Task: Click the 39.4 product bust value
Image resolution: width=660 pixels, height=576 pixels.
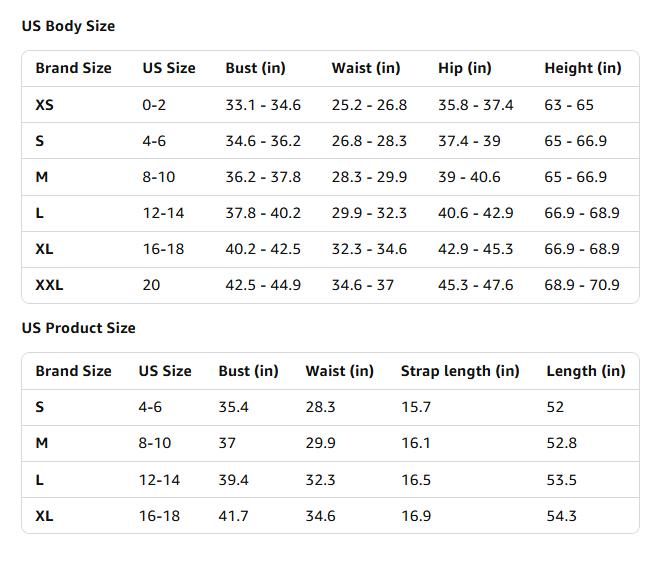Action: (x=233, y=480)
